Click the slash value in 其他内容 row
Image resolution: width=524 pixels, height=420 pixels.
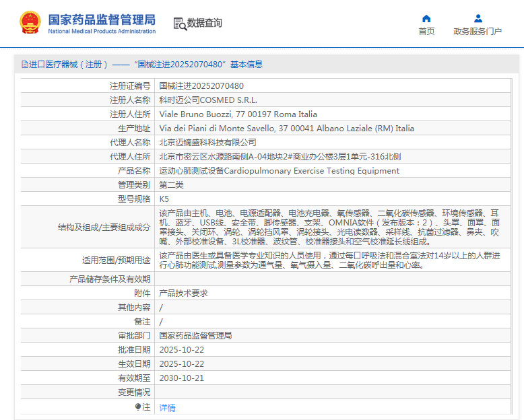coord(161,308)
